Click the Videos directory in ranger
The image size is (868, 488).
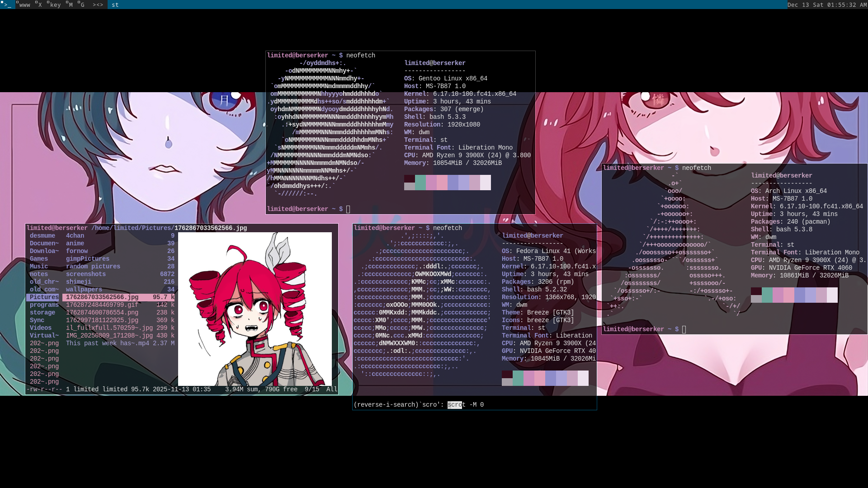[x=41, y=328]
